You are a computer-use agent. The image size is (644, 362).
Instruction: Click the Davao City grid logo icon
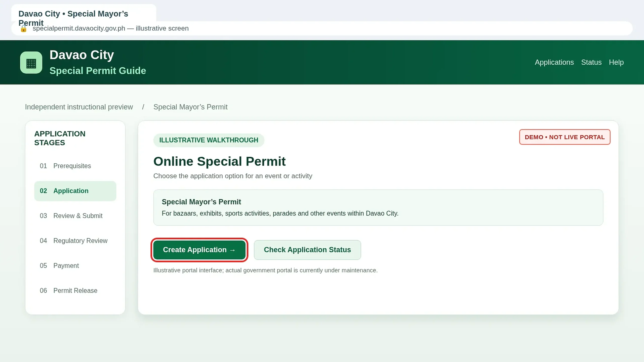pyautogui.click(x=31, y=63)
